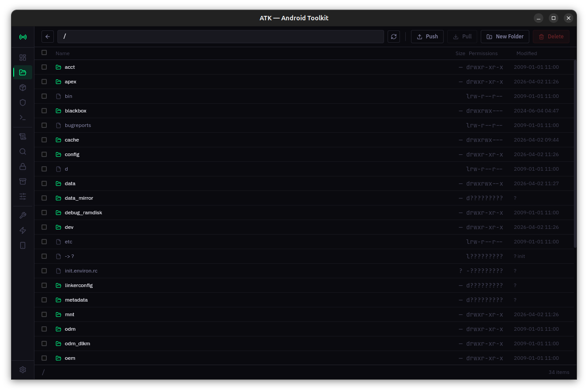Click the path input field showing /
Image resolution: width=588 pixels, height=392 pixels.
[x=221, y=37]
